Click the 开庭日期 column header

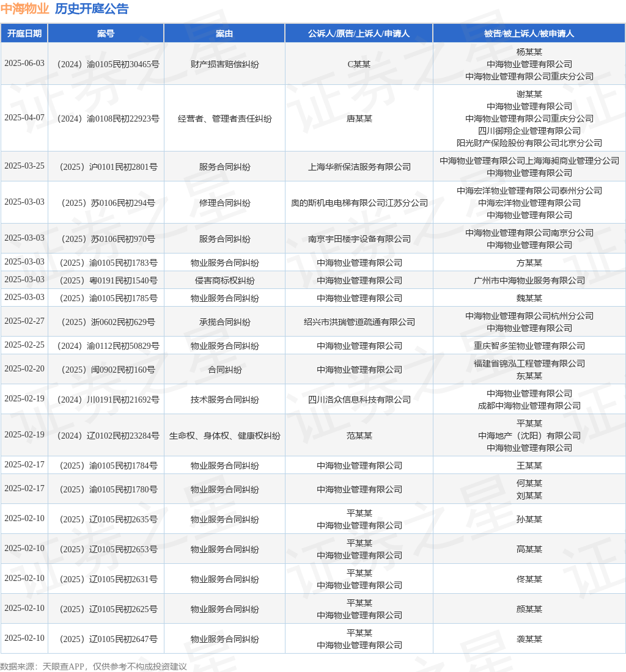[x=24, y=34]
